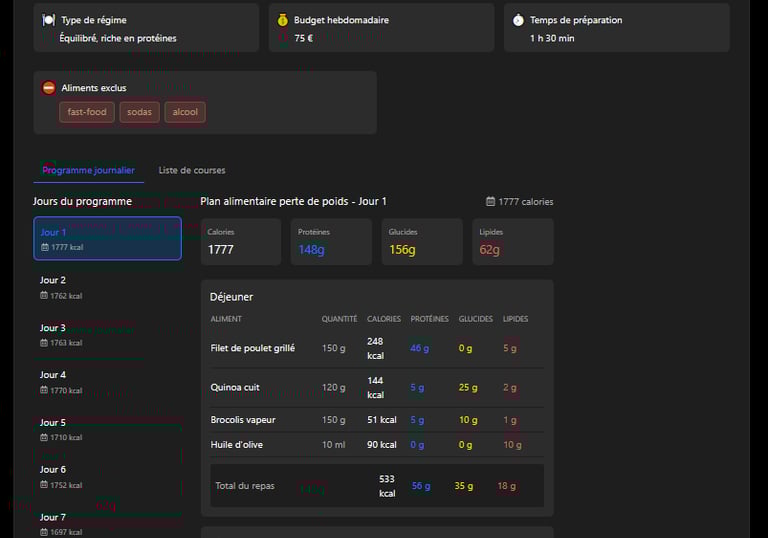Click the Huile d'olive row name
The height and width of the screenshot is (538, 768).
237,445
